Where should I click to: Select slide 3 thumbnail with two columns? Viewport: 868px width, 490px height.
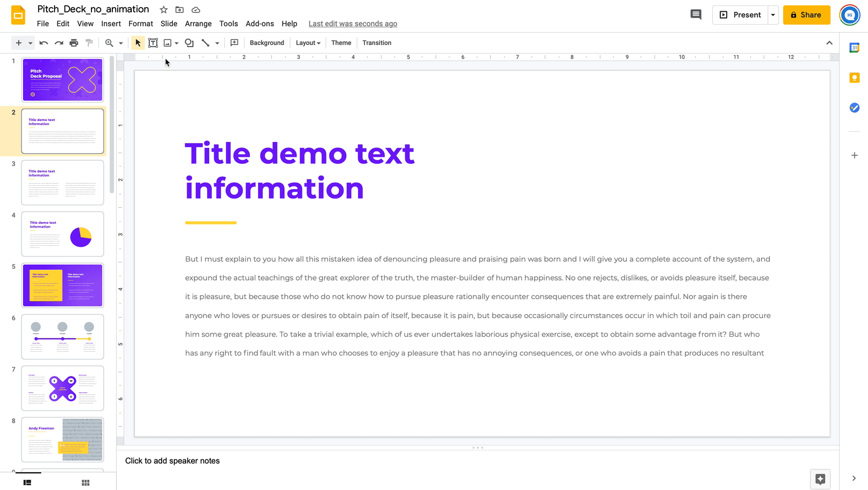[63, 183]
